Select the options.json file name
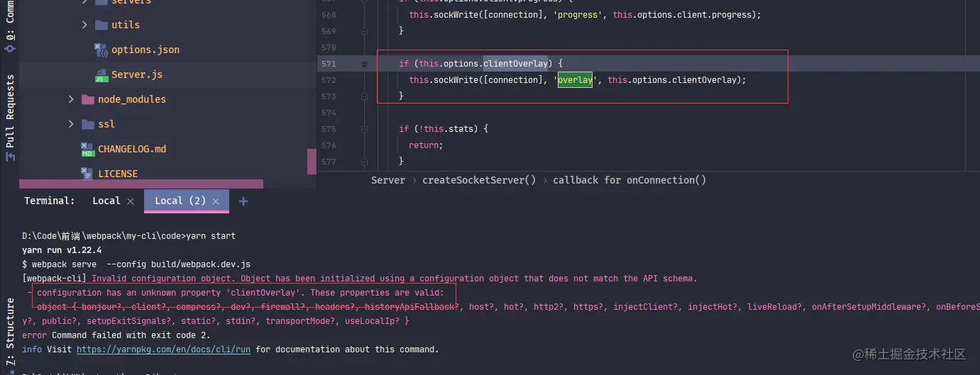 click(x=145, y=50)
